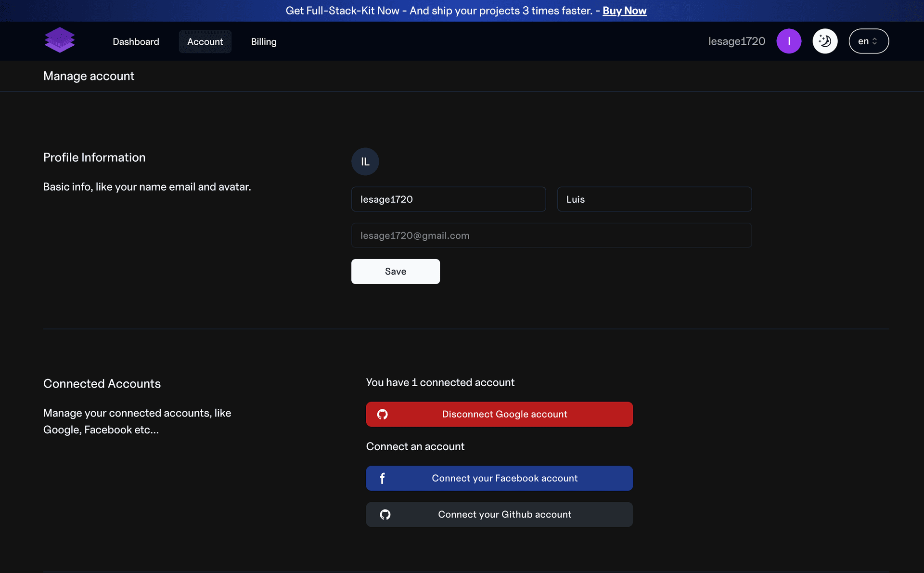Click the GitHub icon on connect button

[x=385, y=514]
